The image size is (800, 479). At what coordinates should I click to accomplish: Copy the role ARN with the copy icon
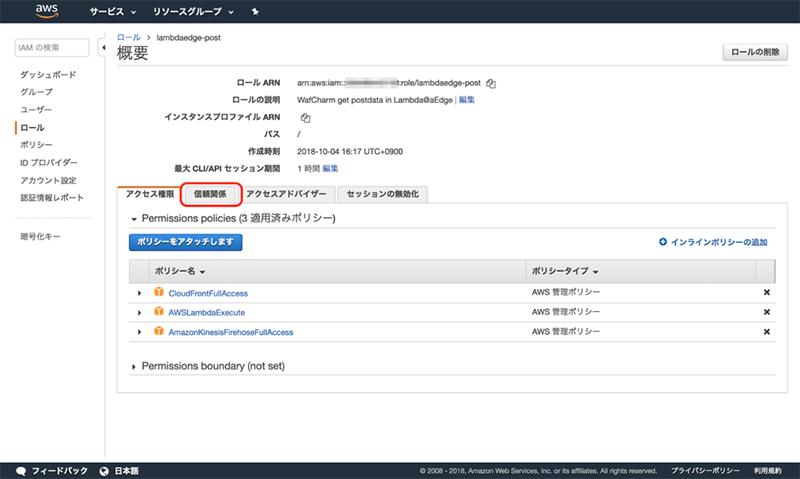491,83
